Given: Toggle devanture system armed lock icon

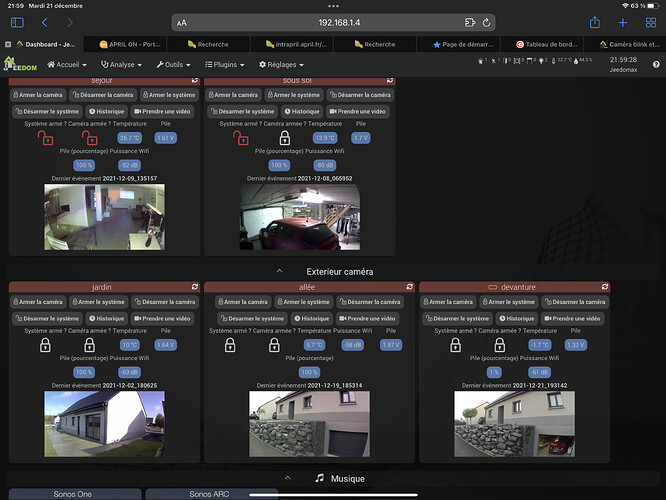Looking at the screenshot, I should point(455,345).
